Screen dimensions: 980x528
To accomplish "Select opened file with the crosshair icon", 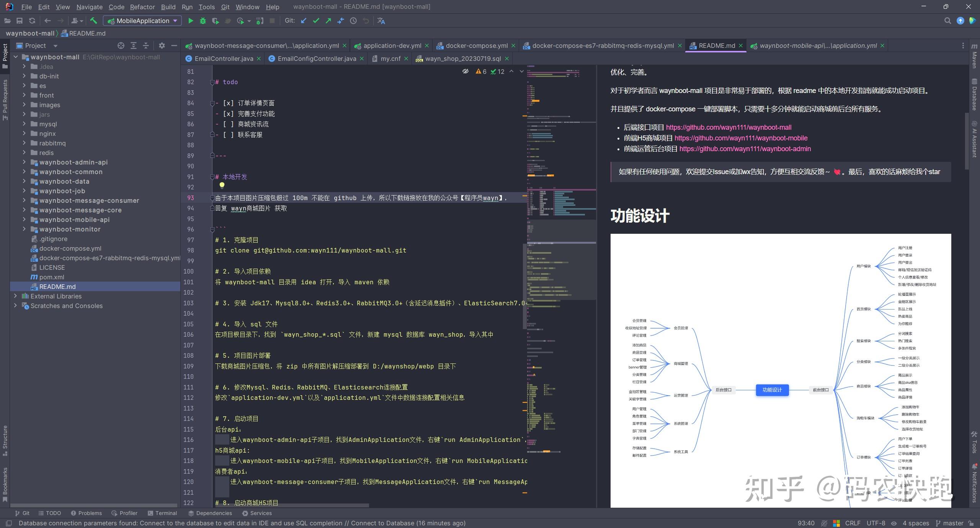I will point(121,46).
